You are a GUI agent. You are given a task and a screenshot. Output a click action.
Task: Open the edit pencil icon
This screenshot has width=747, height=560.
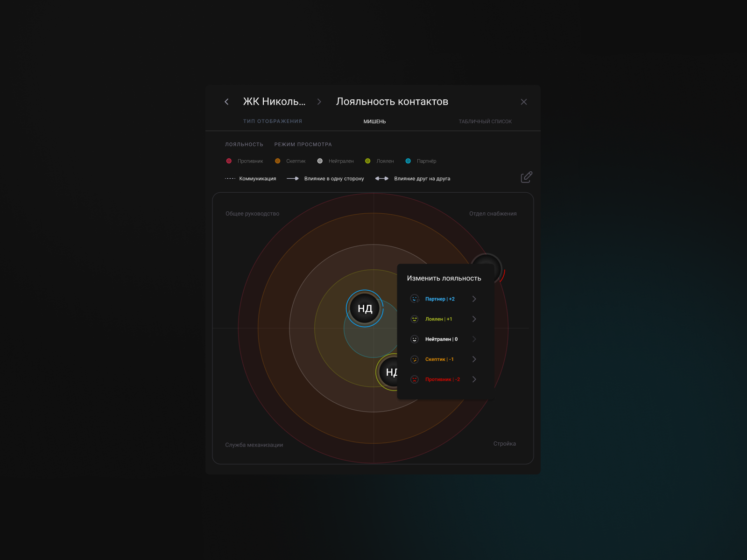coord(527,177)
